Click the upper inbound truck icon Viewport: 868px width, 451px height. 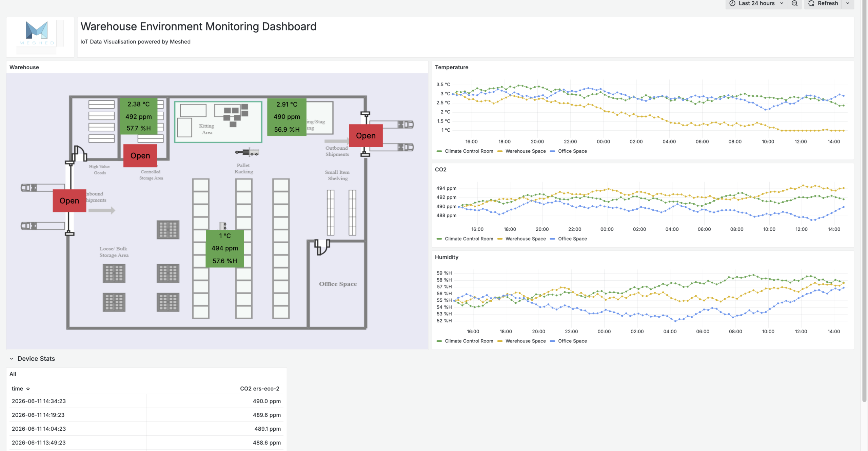pyautogui.click(x=43, y=187)
